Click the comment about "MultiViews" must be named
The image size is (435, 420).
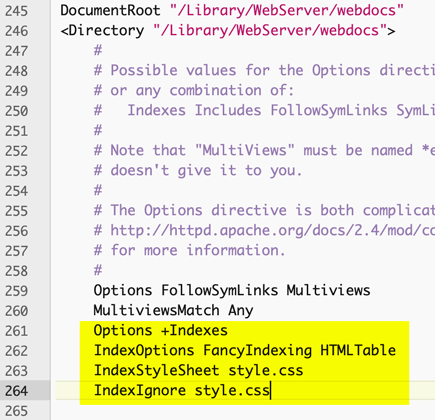(264, 150)
